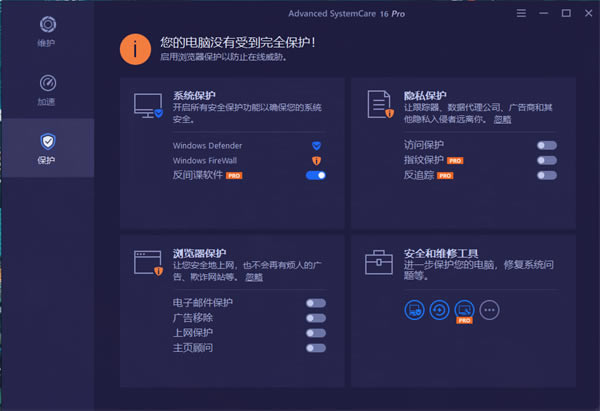Click the privacy protection document icon

tap(380, 104)
